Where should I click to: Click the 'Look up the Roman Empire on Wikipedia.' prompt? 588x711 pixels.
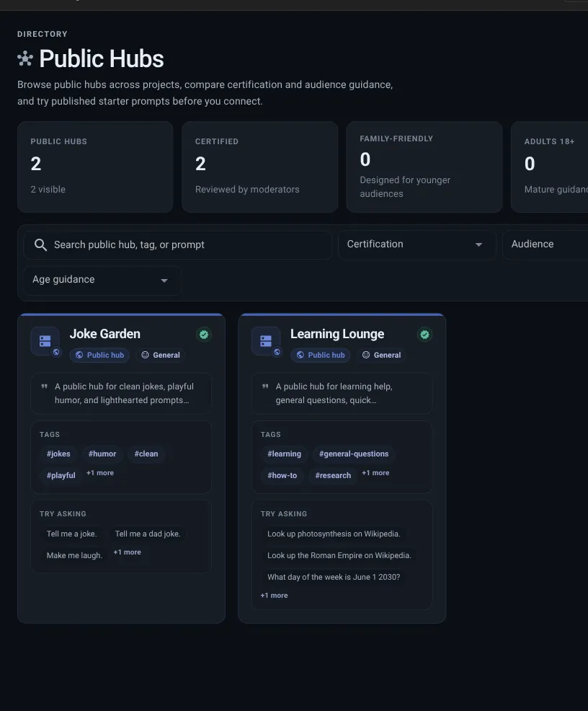340,555
